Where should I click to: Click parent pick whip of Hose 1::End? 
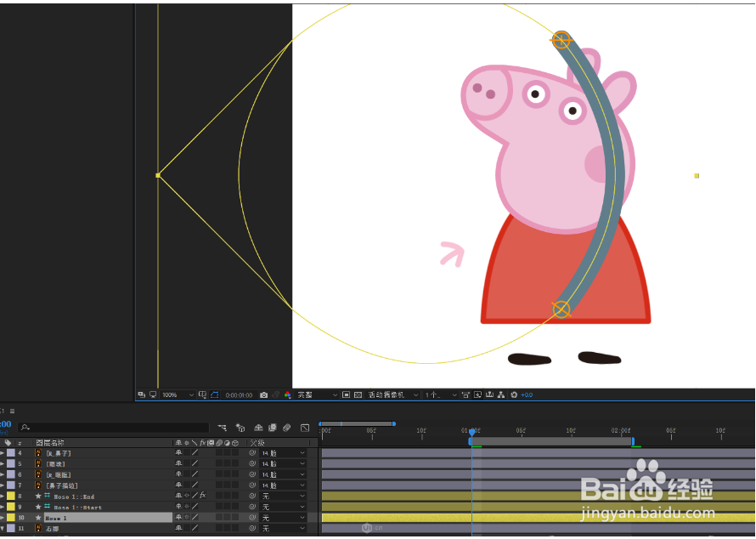(x=252, y=496)
